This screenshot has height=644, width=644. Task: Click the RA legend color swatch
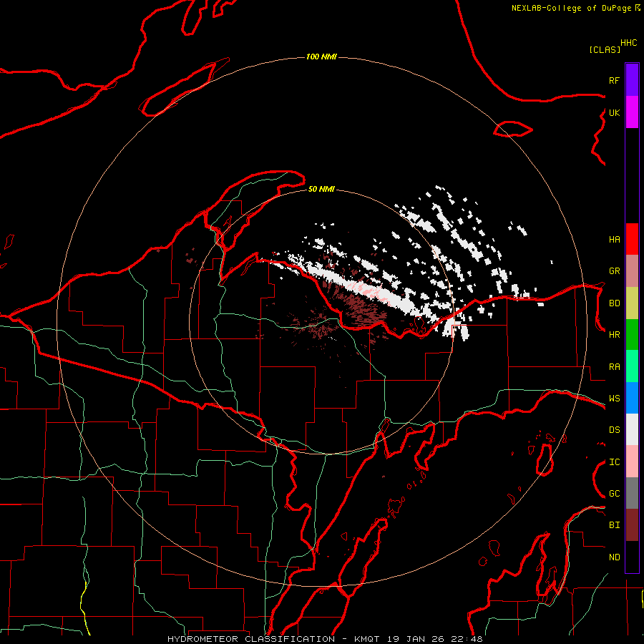coord(632,366)
